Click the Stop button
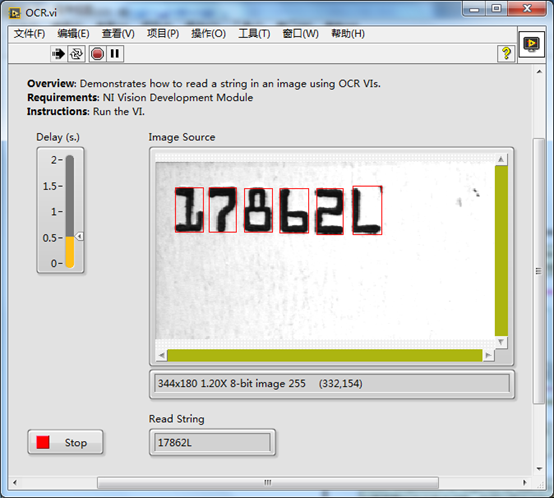This screenshot has width=554, height=498. 65,442
